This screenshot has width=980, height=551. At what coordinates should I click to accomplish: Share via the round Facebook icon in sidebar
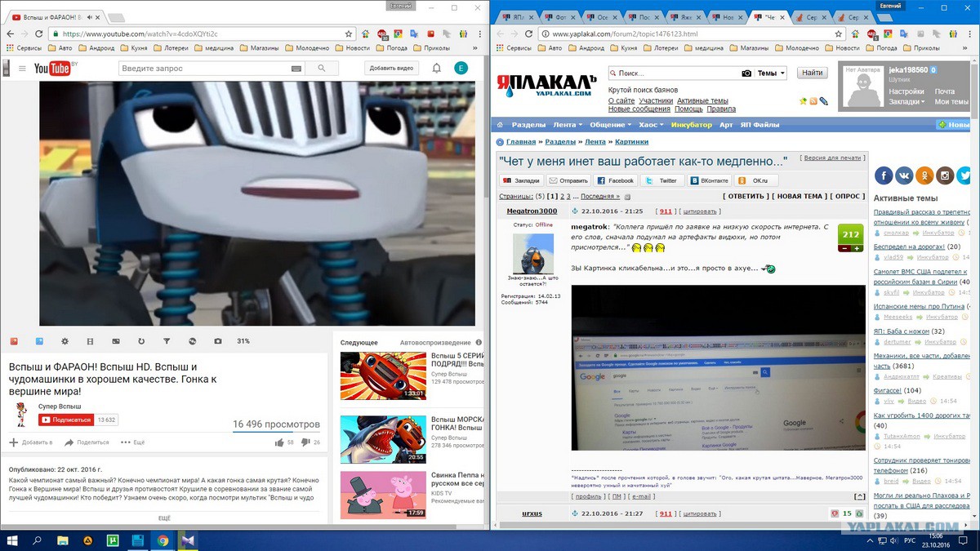[x=884, y=175]
